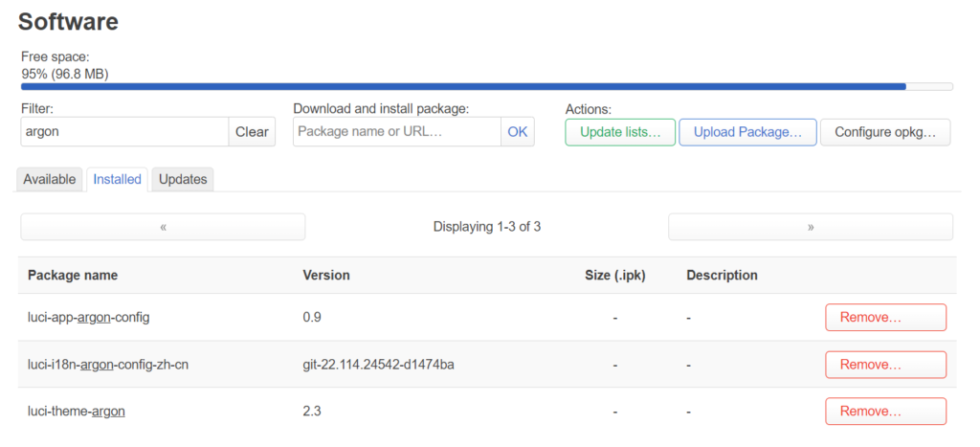Remove the luci-app-argon-config package
Image resolution: width=980 pixels, height=447 pixels.
coord(885,318)
